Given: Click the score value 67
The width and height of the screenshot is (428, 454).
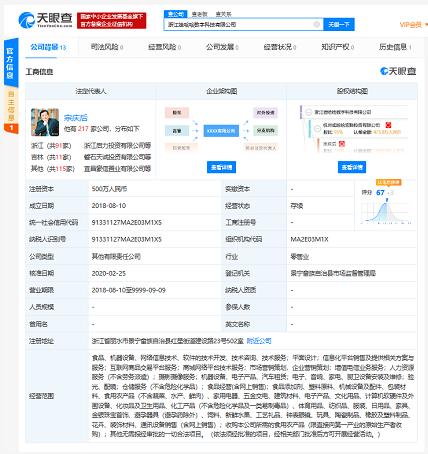Looking at the screenshot, I should point(380,192).
